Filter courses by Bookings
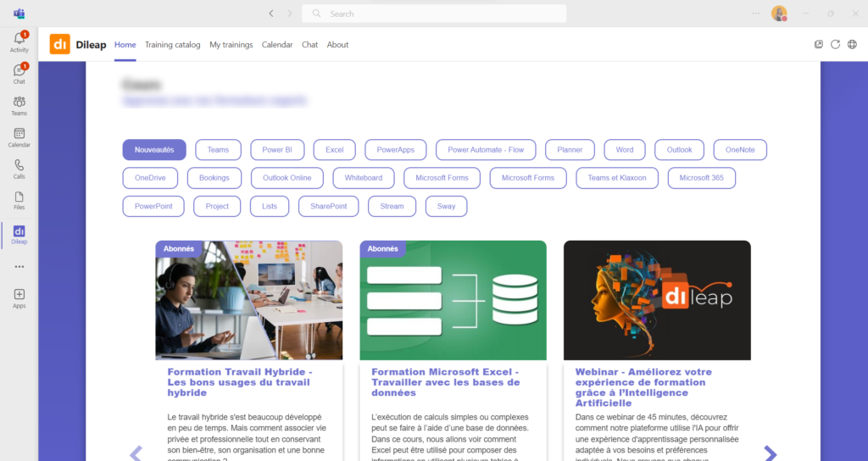This screenshot has width=868, height=461. 214,178
